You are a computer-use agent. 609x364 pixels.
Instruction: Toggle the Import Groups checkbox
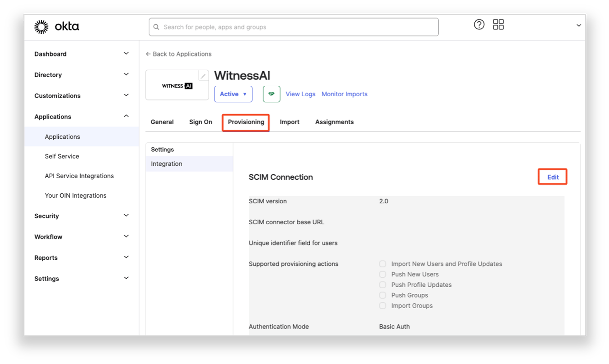(x=383, y=306)
